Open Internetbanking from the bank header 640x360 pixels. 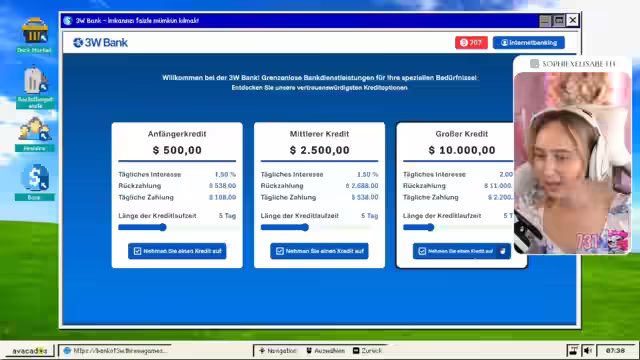(529, 42)
